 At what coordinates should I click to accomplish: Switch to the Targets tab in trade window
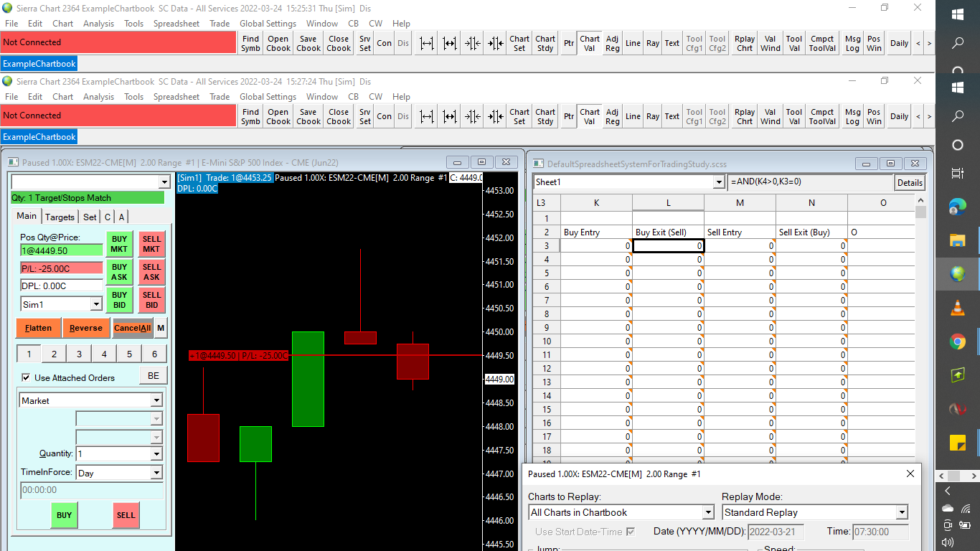pos(60,217)
